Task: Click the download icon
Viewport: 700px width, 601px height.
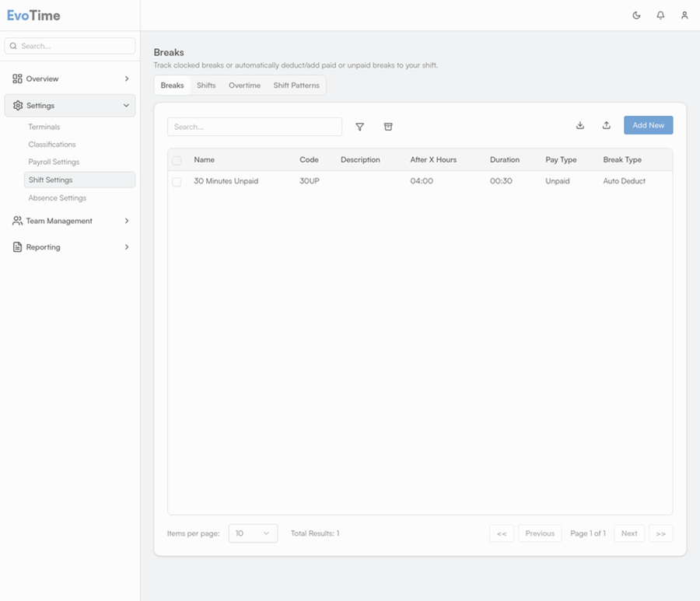Action: tap(580, 125)
